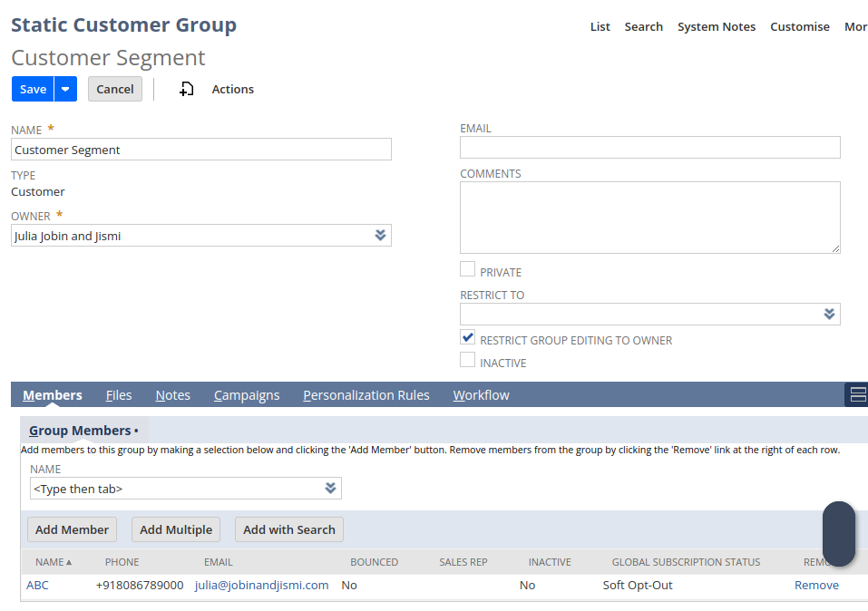Uncheck Restrict Group Editing to Owner
This screenshot has width=868, height=611.
pyautogui.click(x=467, y=337)
